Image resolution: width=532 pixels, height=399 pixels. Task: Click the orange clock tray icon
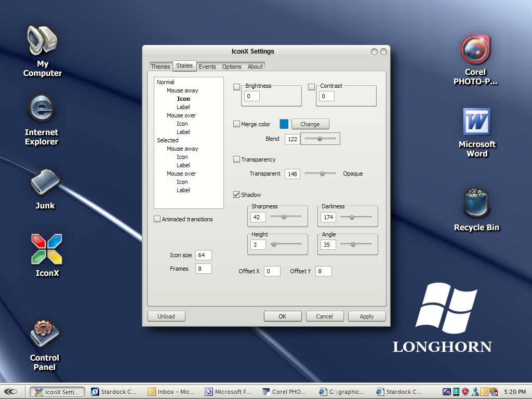[x=484, y=392]
